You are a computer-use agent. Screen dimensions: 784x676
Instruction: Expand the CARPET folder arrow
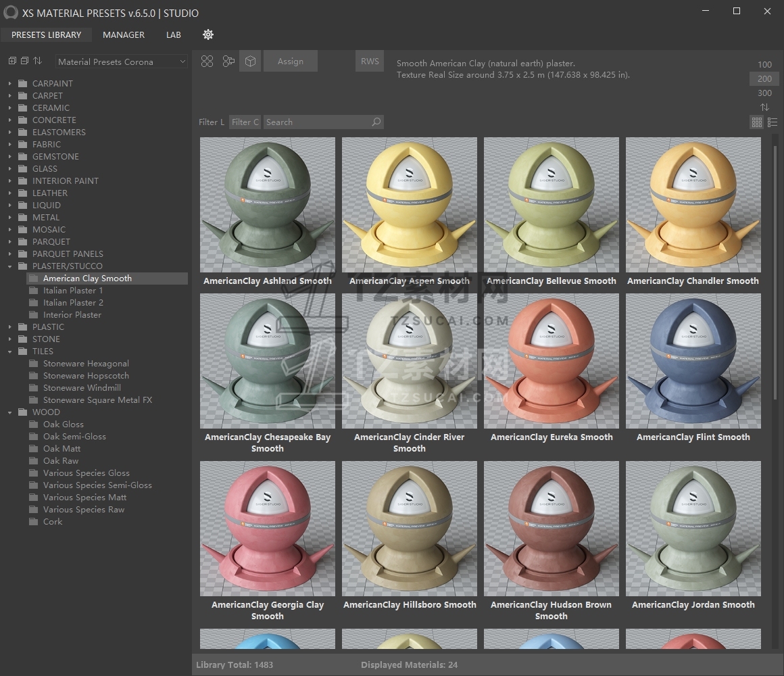(x=9, y=95)
